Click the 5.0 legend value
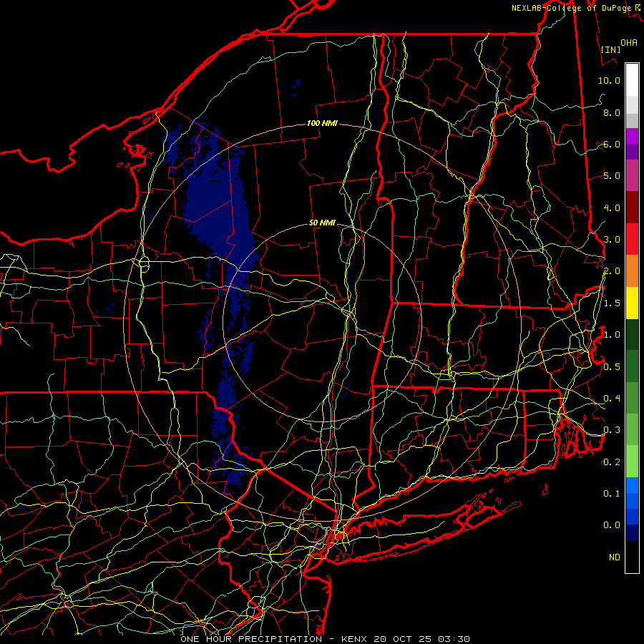 (x=612, y=176)
